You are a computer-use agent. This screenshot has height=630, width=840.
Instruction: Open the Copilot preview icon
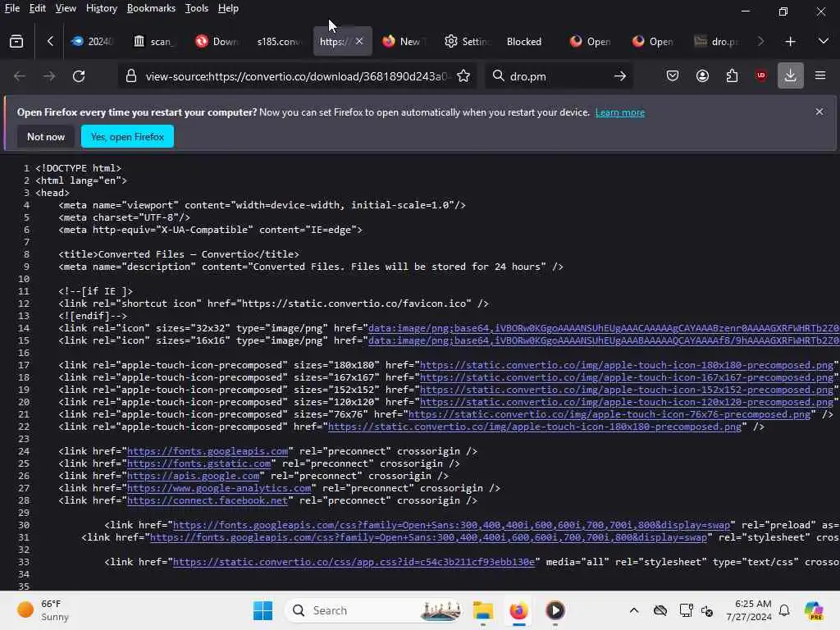pos(814,610)
